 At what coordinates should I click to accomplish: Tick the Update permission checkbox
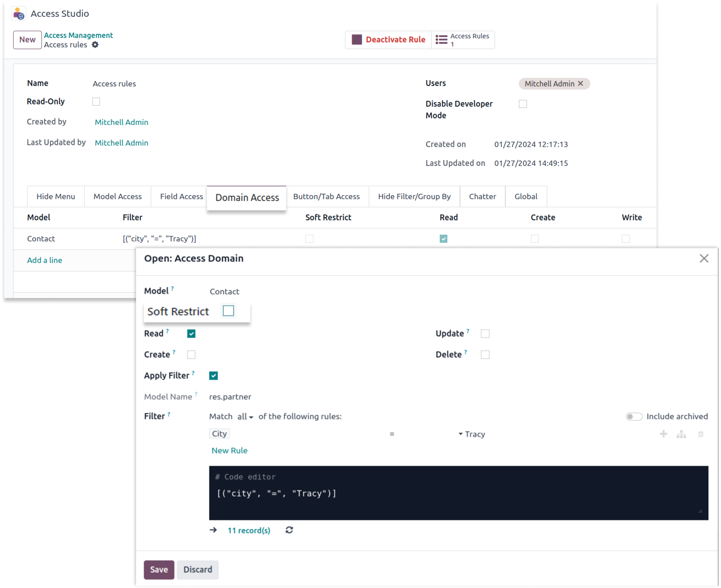[485, 334]
